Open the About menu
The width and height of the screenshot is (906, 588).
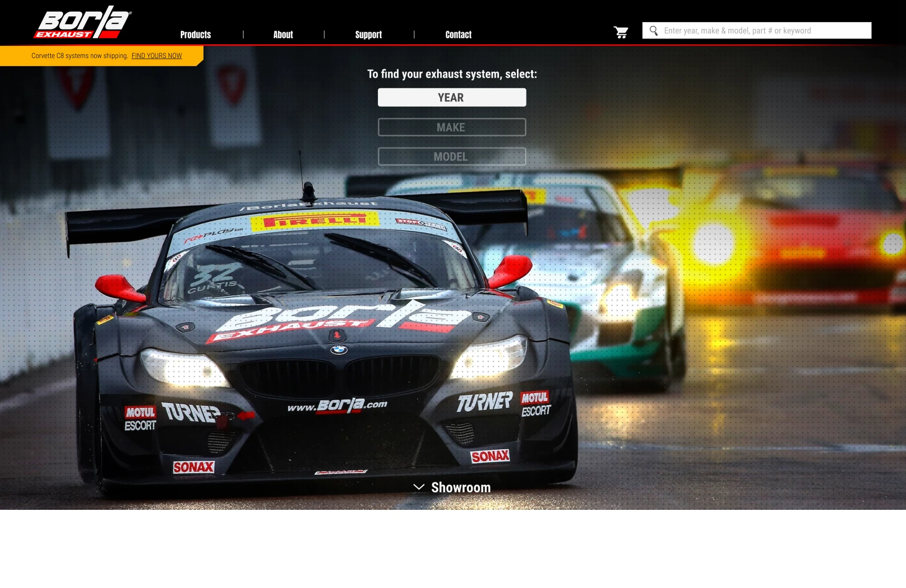click(x=283, y=35)
